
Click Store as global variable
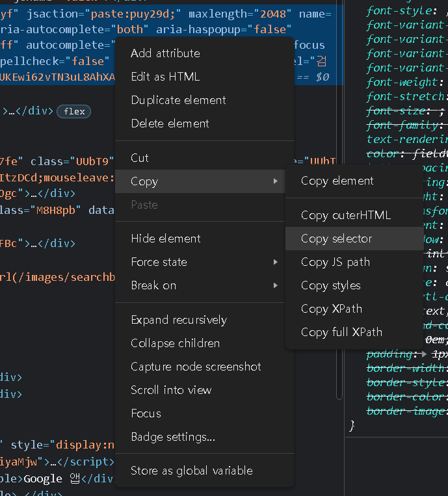[204, 471]
